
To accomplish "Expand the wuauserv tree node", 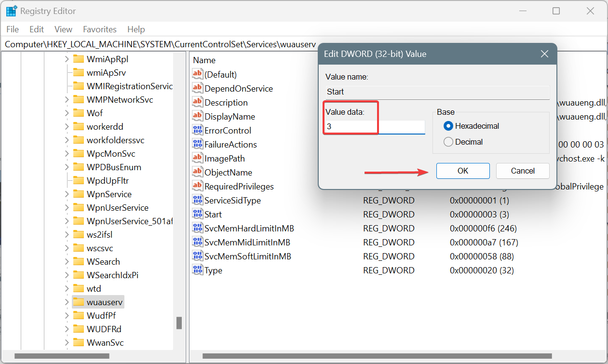I will [67, 302].
